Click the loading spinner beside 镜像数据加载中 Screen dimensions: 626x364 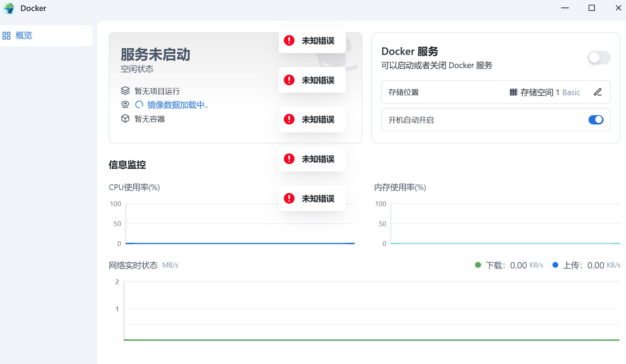pyautogui.click(x=139, y=104)
